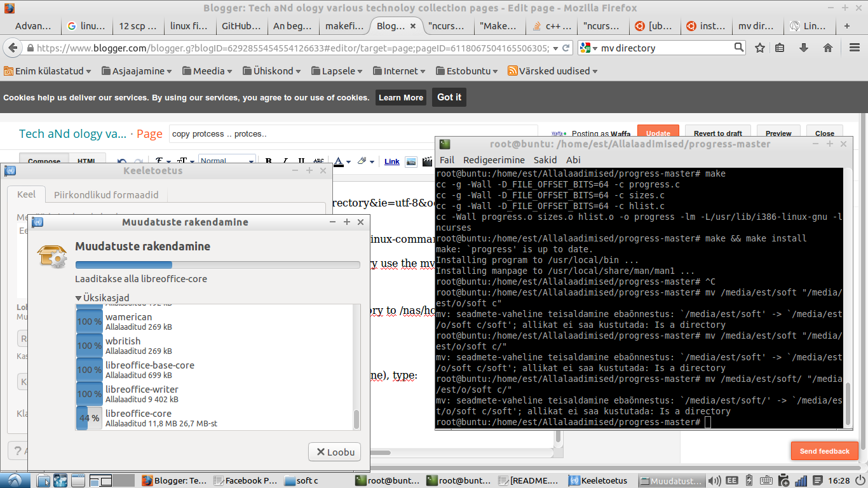
Task: Show Firefox bookmarks list icon
Action: pyautogui.click(x=780, y=48)
